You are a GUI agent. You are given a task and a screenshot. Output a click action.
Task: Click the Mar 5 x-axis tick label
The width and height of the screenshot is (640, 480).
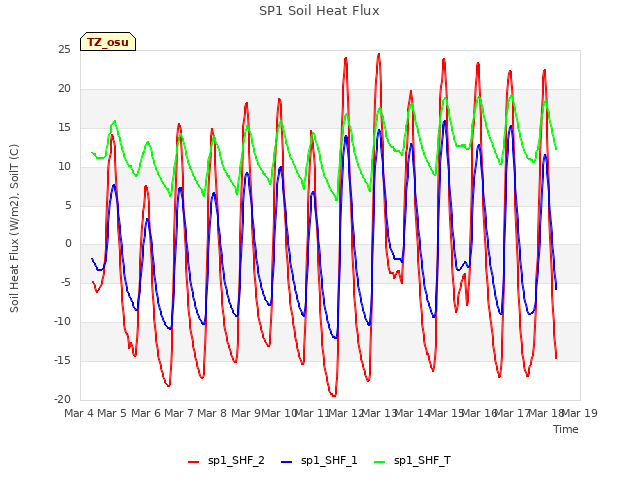[112, 413]
